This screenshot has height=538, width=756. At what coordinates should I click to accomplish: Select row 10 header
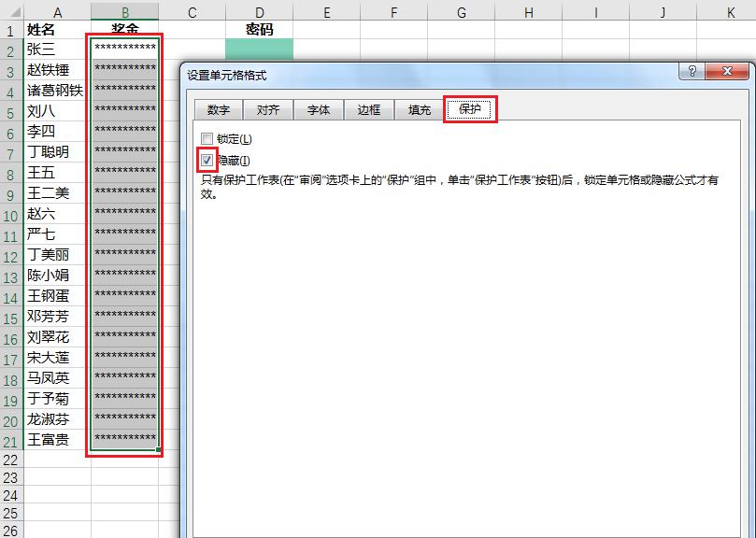pos(11,215)
